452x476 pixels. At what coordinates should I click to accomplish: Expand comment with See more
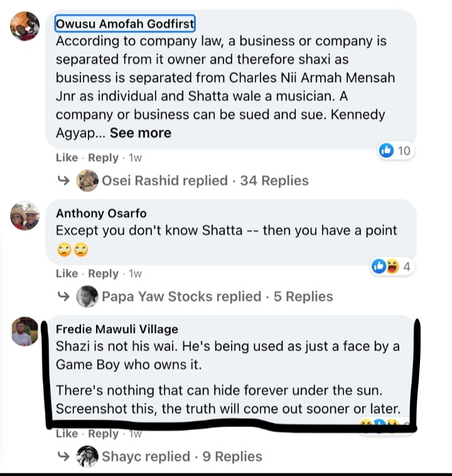(x=140, y=133)
